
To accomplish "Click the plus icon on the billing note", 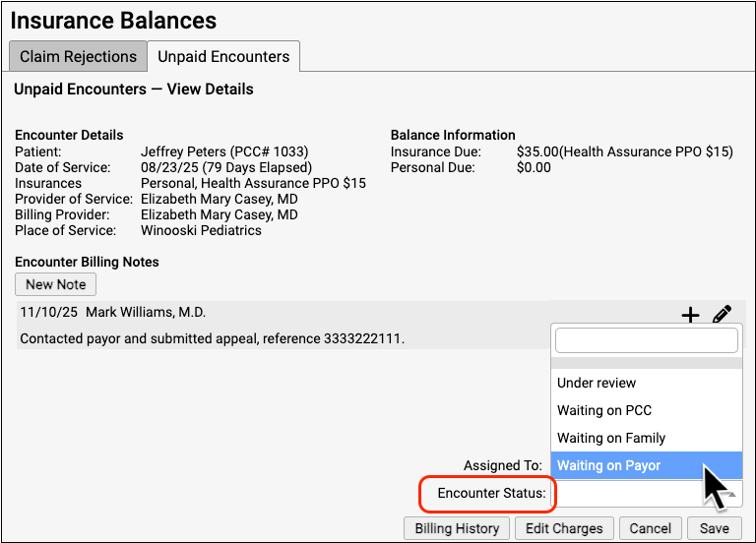I will point(691,315).
